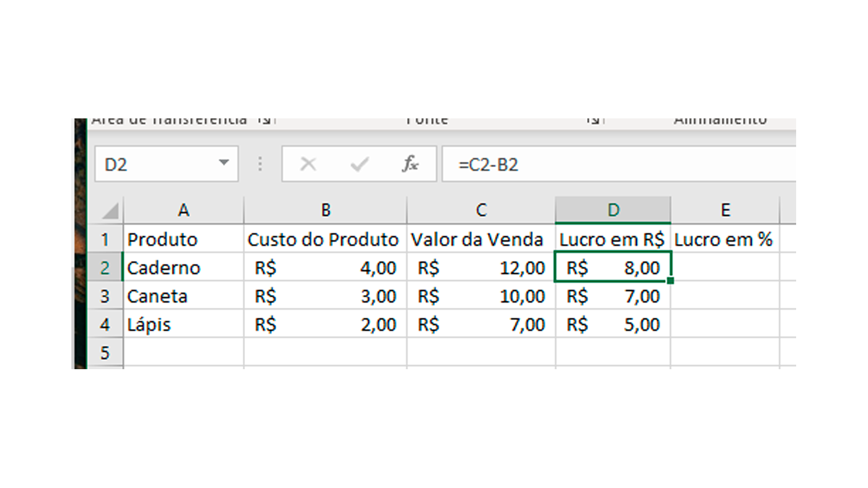
Task: Click inside the formula bar showing =C2-B2
Action: [542, 164]
